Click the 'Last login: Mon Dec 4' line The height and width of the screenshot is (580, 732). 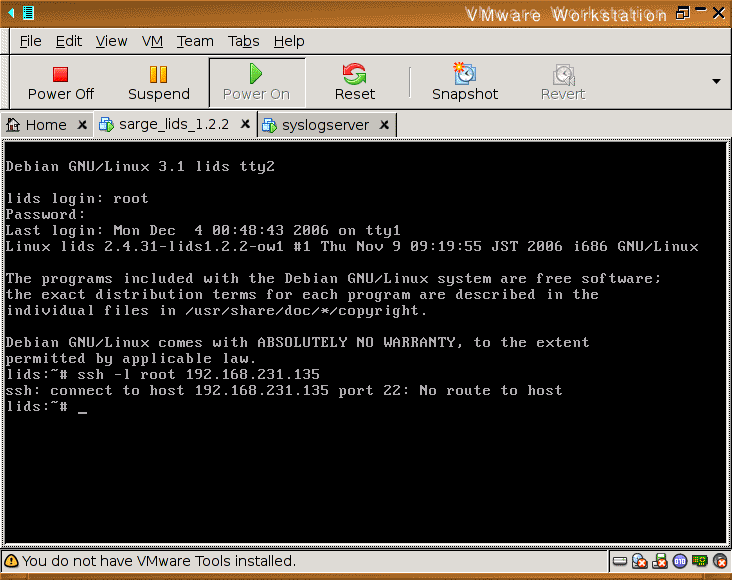tap(203, 230)
